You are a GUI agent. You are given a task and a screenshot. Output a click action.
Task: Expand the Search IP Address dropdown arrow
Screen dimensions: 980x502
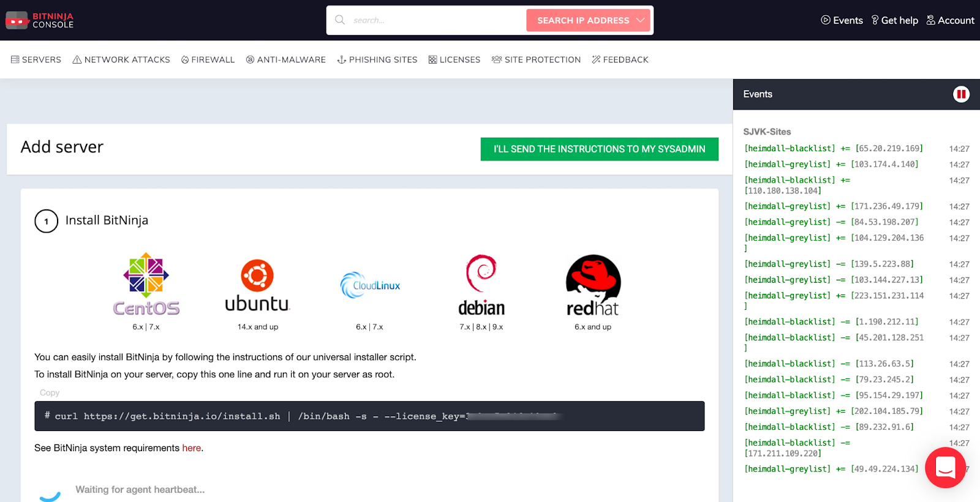point(641,20)
